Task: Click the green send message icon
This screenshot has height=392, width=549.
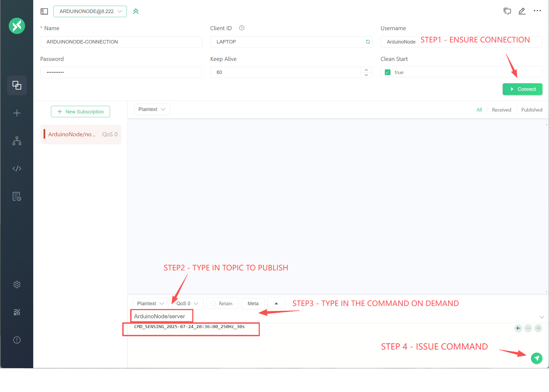Action: 536,358
